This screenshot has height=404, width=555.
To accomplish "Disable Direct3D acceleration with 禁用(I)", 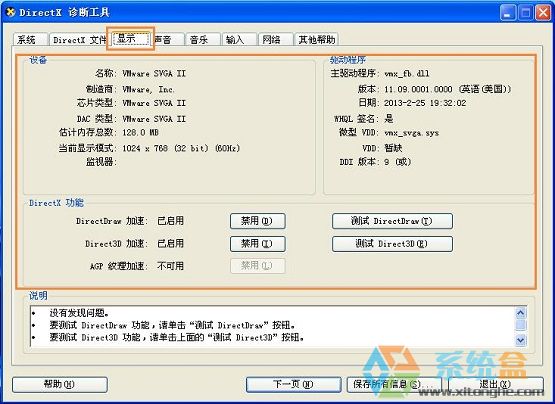I will [x=258, y=244].
